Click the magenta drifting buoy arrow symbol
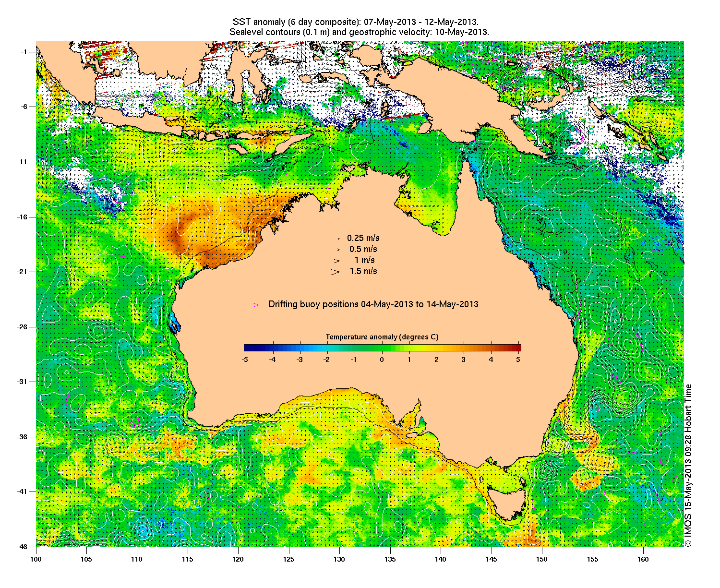The image size is (720, 588). 256,305
